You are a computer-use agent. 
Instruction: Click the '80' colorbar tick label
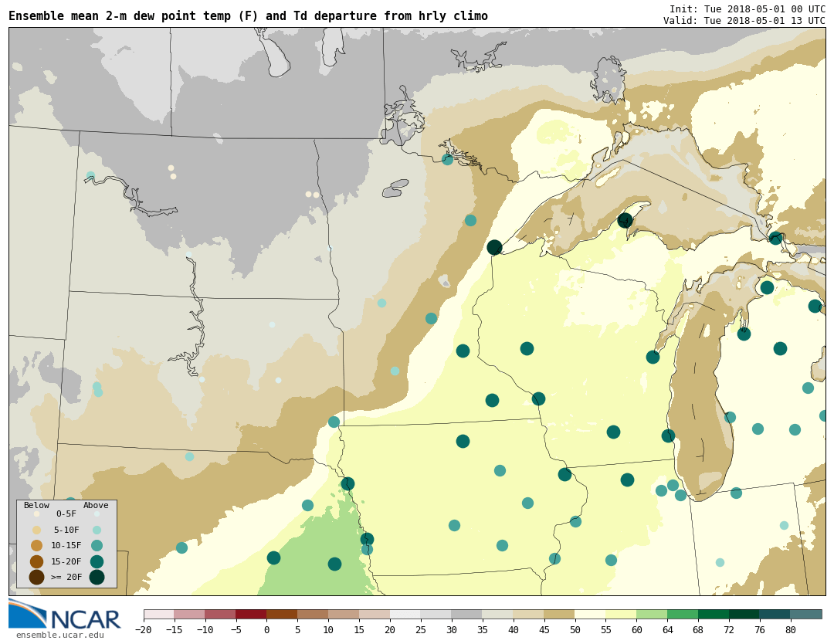click(x=791, y=630)
